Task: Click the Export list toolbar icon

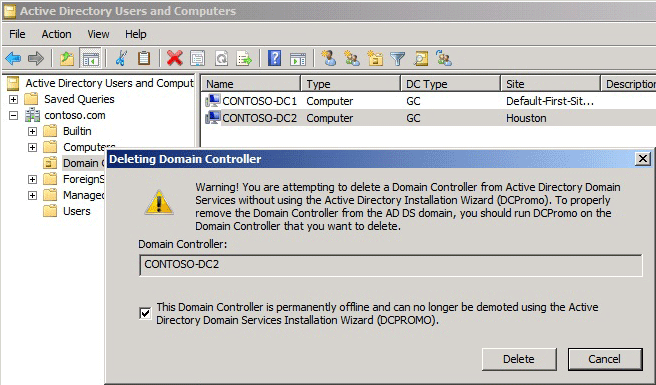Action: click(244, 58)
